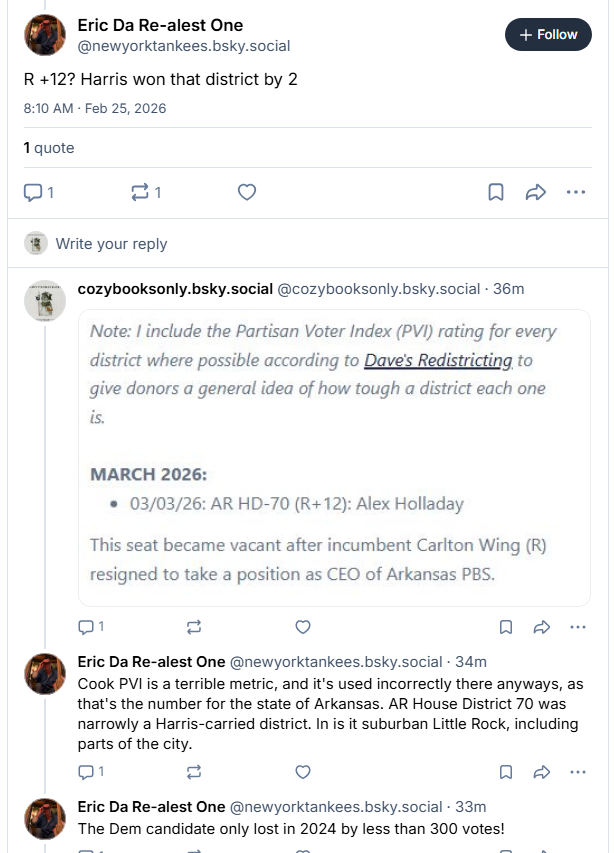Bookmark the main post
614x853 pixels.
click(496, 192)
